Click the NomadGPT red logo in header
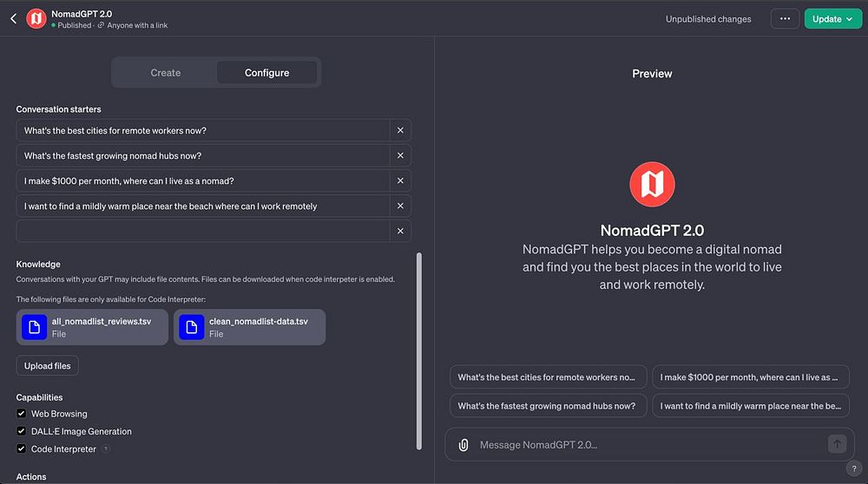868x484 pixels. click(x=36, y=18)
